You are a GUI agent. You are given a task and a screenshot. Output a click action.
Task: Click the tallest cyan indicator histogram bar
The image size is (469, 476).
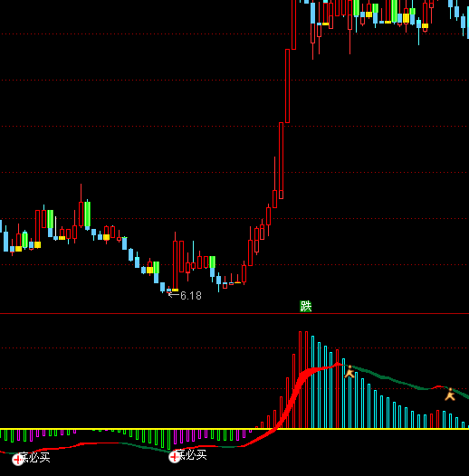click(313, 382)
